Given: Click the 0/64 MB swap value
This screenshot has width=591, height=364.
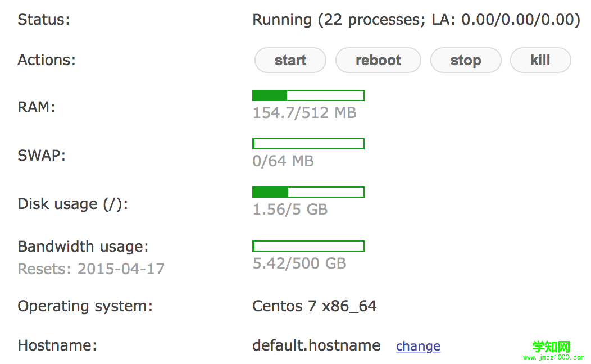Looking at the screenshot, I should click(x=283, y=161).
